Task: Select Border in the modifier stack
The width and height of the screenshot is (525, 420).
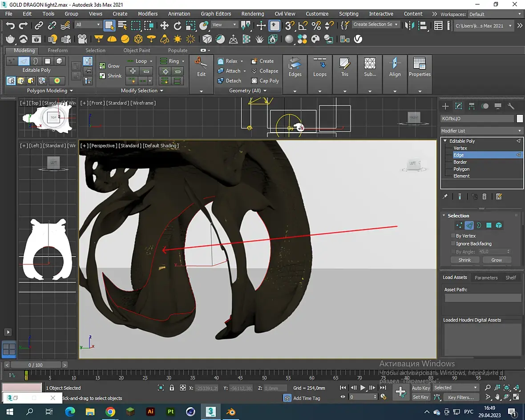Action: tap(460, 162)
